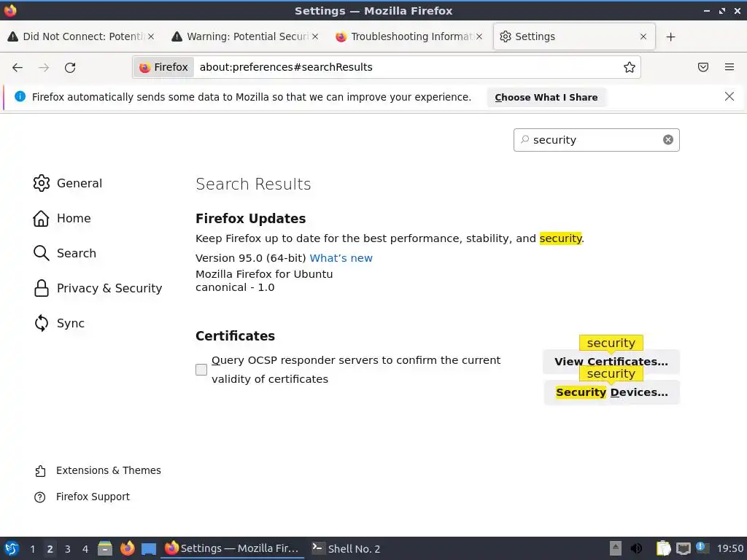Open the Firefox hamburger menu
Screen dimensions: 747x560
pyautogui.click(x=729, y=67)
